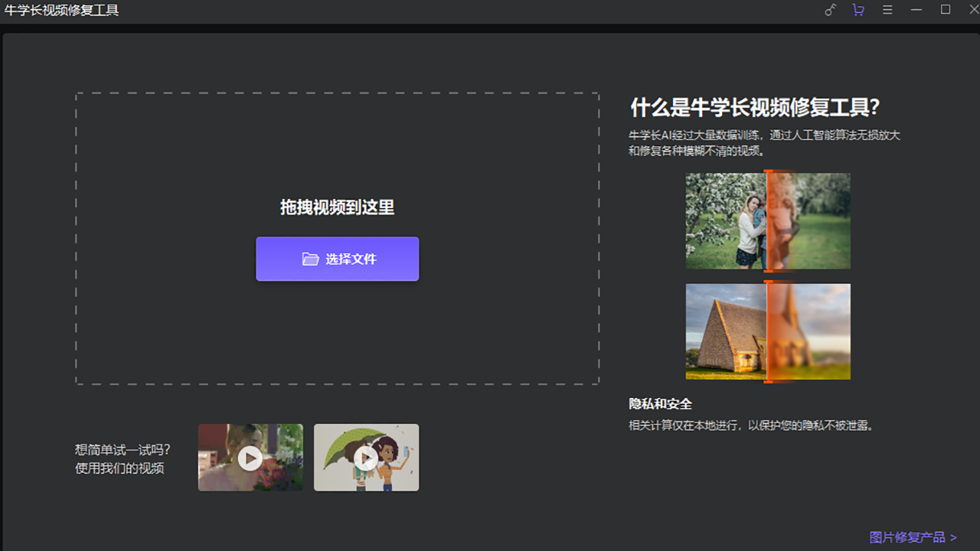Open the hamburger menu in title bar
Viewport: 980px width, 551px height.
point(887,10)
